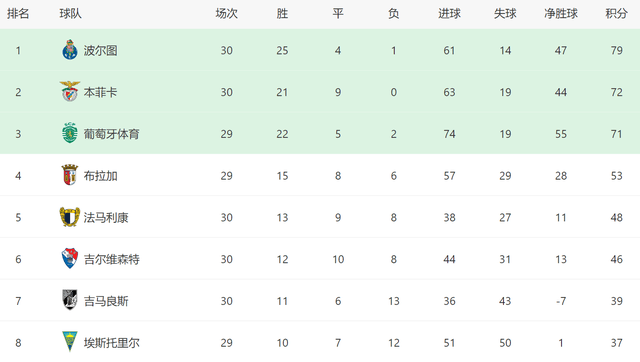The width and height of the screenshot is (640, 362).
Task: Click the 本菲卡 (Benfica) eagle crest
Action: [x=70, y=91]
